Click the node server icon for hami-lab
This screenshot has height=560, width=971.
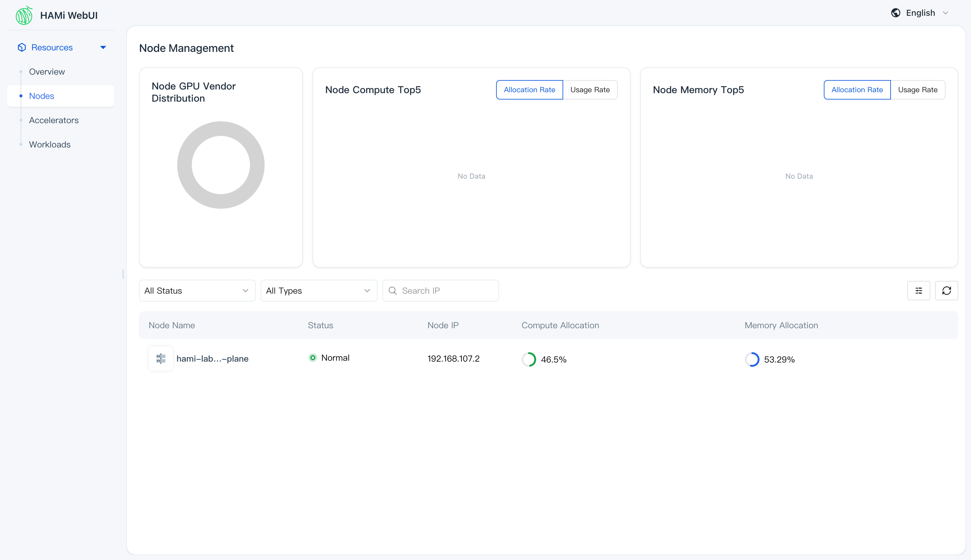[161, 359]
